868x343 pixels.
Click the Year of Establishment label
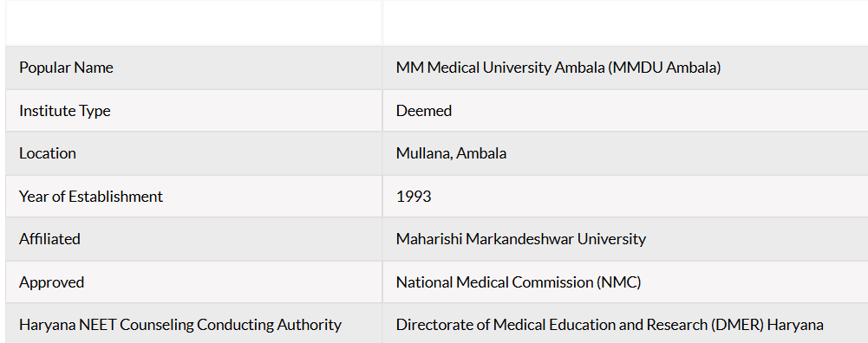pos(91,197)
